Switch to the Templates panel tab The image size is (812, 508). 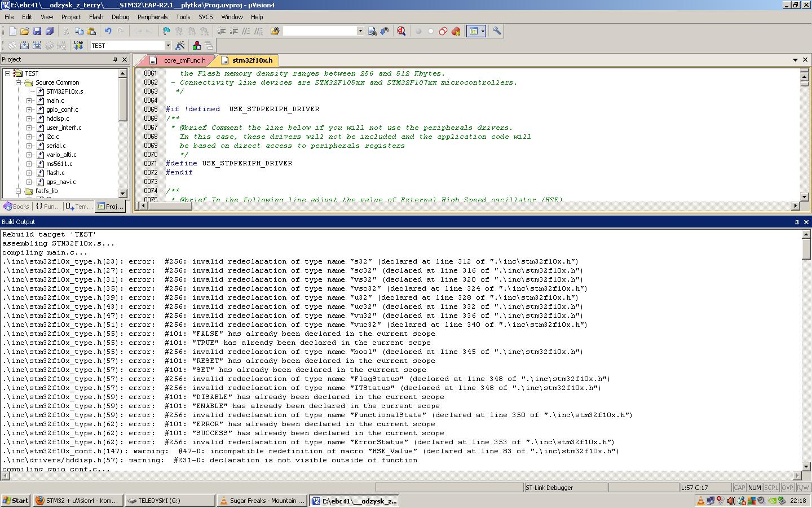point(79,207)
